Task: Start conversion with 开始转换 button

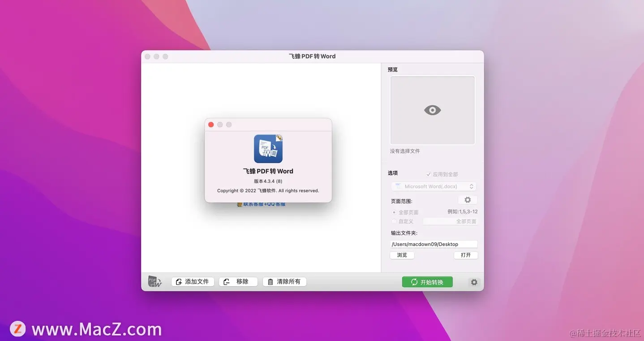Action: 427,282
